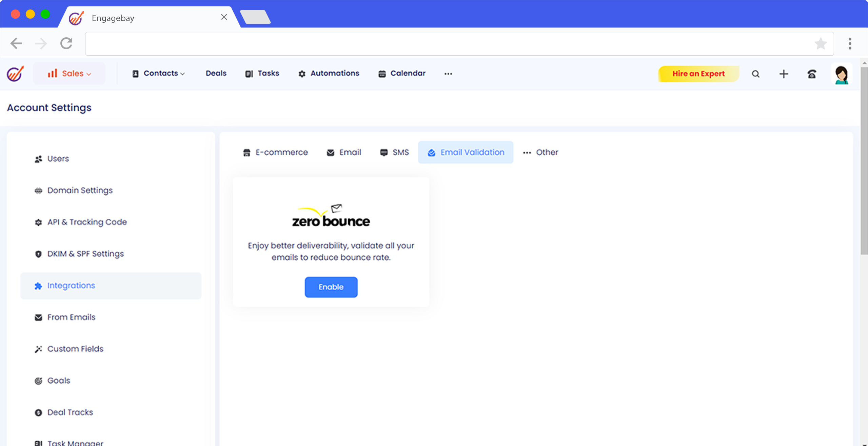Bookmark page with star icon

(821, 44)
